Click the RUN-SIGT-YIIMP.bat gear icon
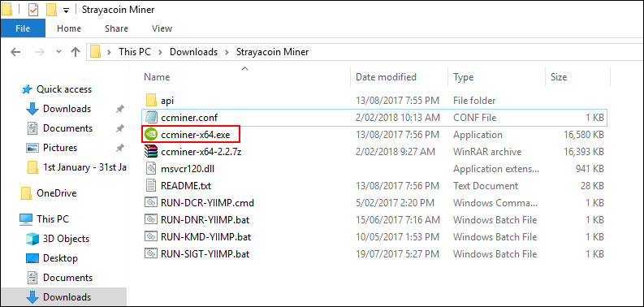 [x=151, y=254]
